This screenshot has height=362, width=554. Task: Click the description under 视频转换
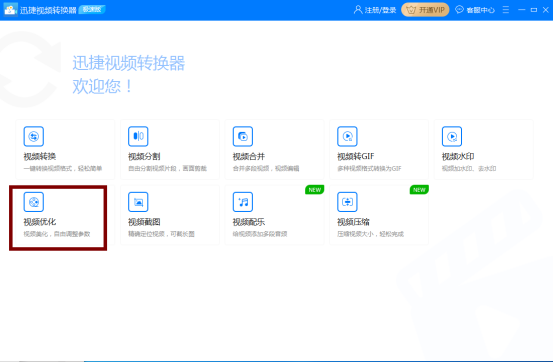pyautogui.click(x=63, y=168)
